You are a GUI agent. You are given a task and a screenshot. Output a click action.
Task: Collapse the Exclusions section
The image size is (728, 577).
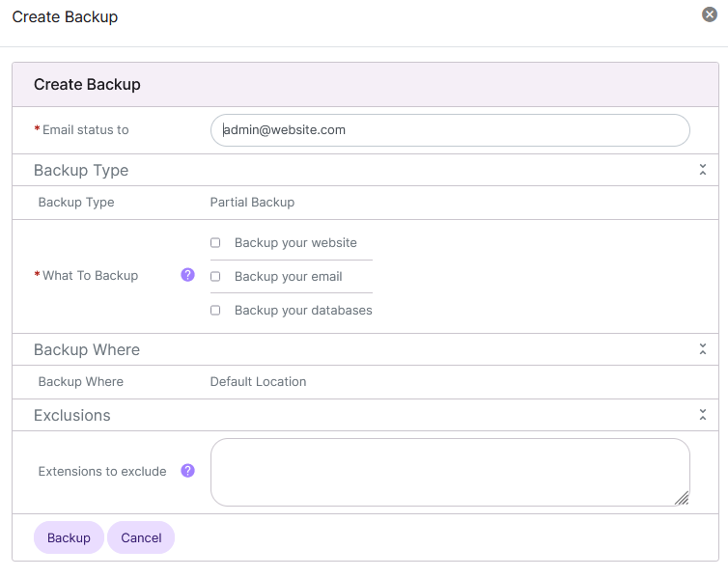click(703, 415)
